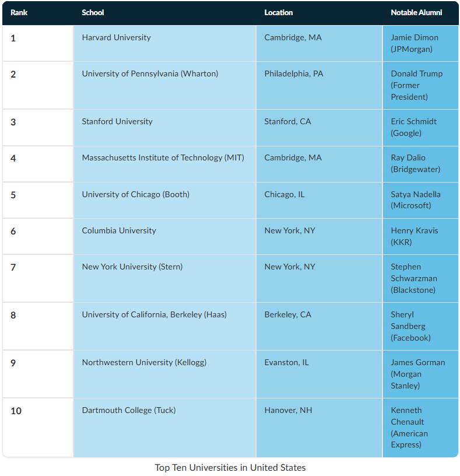460x476 pixels.
Task: Select the rank 1 cell
Action: tap(38, 43)
